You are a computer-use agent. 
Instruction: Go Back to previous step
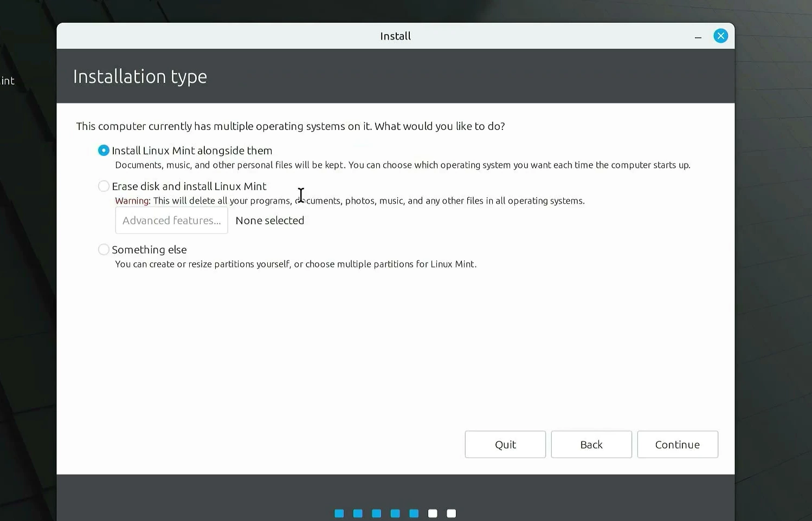pos(591,445)
